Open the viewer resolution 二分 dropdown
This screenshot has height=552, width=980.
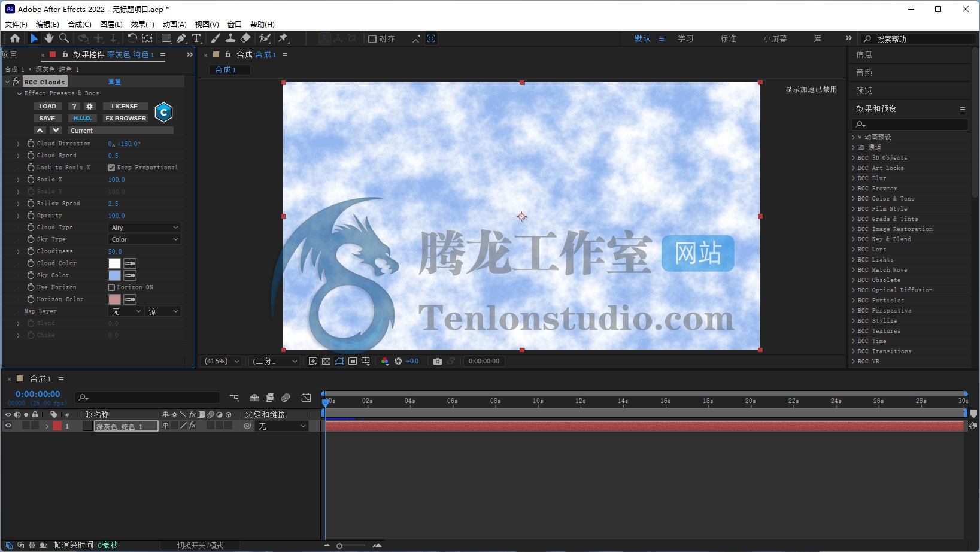(x=274, y=361)
